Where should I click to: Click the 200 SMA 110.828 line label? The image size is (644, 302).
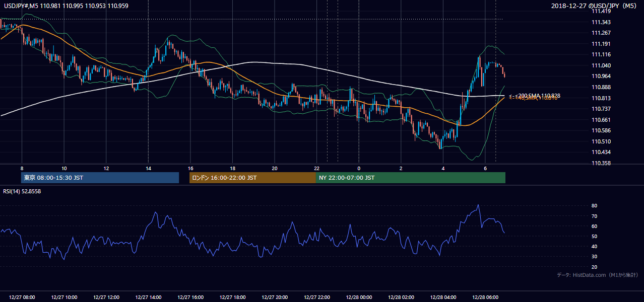pos(536,96)
